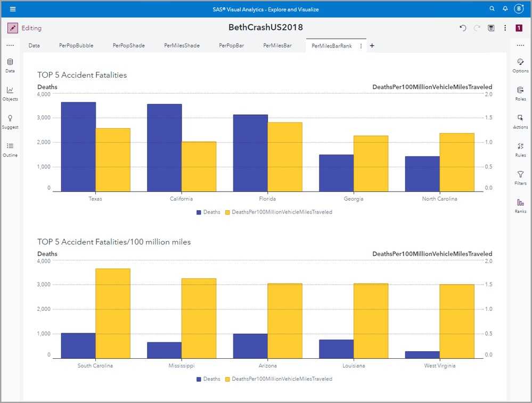The width and height of the screenshot is (532, 403).
Task: Click the North Carolina yellow per-miles bar
Action: [x=457, y=162]
